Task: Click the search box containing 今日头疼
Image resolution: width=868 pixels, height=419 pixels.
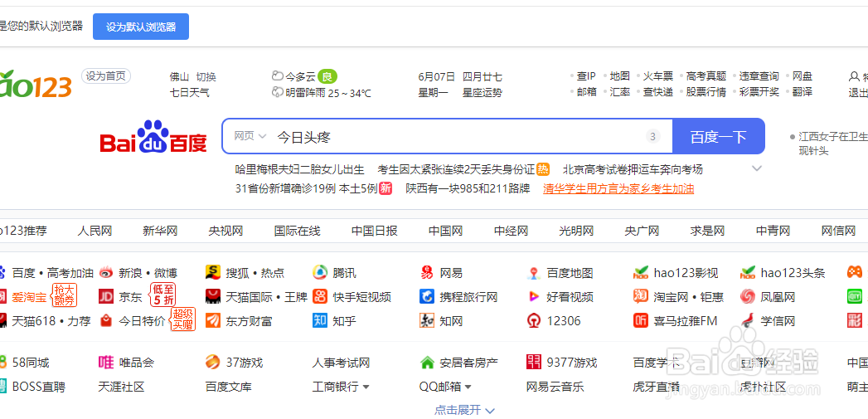Action: point(448,136)
